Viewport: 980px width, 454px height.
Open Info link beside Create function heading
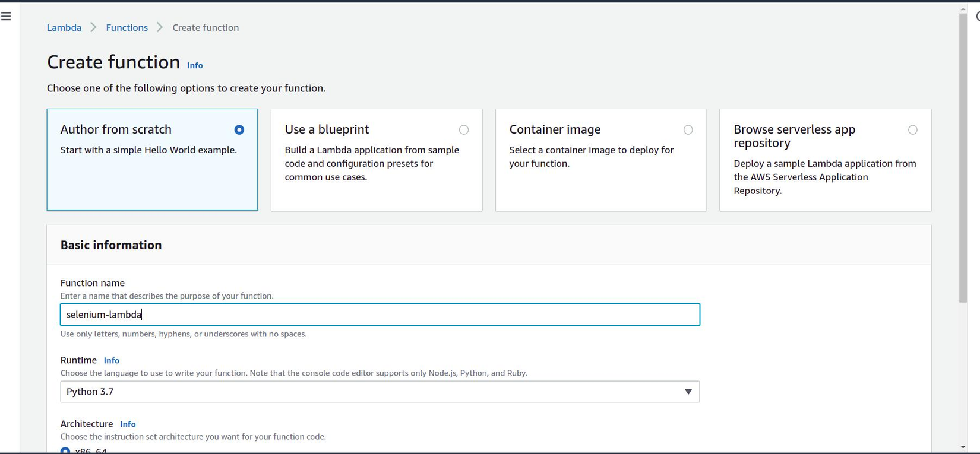point(195,66)
